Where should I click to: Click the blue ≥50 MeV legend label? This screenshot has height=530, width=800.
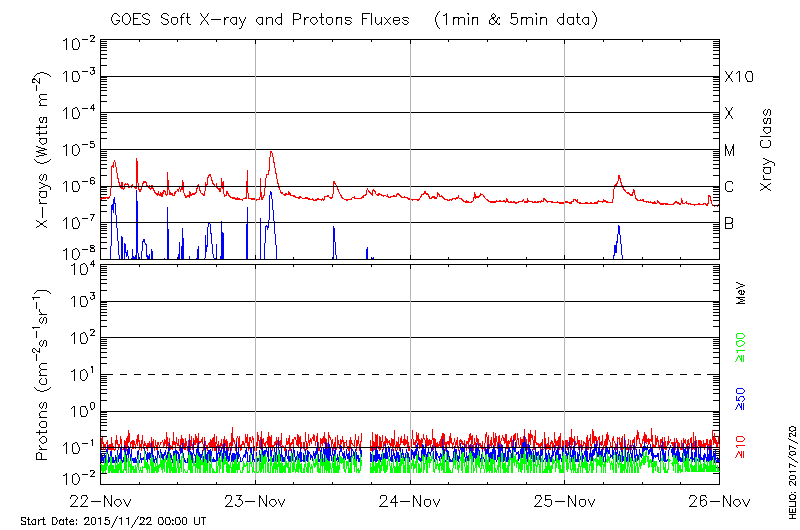tap(741, 398)
